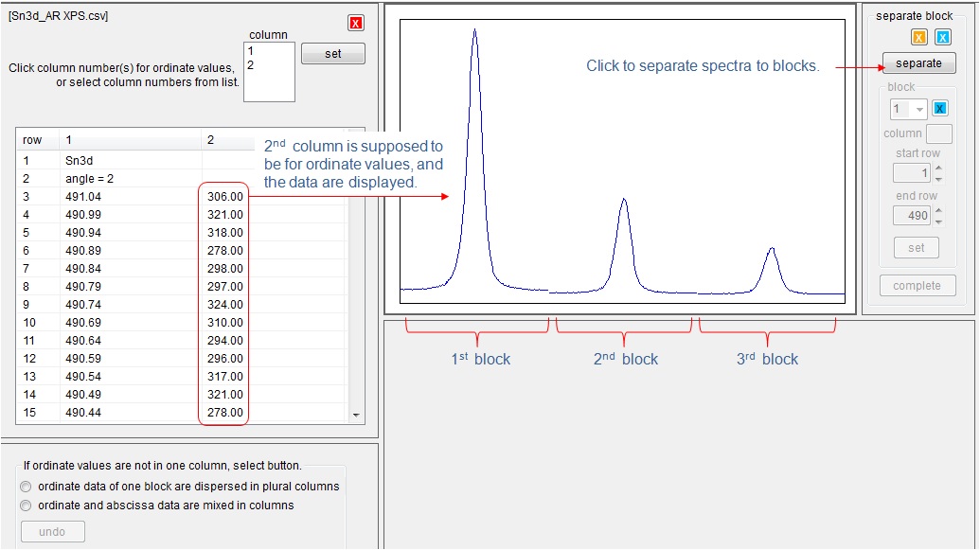The image size is (980, 550).
Task: Click the complete button
Action: (917, 286)
